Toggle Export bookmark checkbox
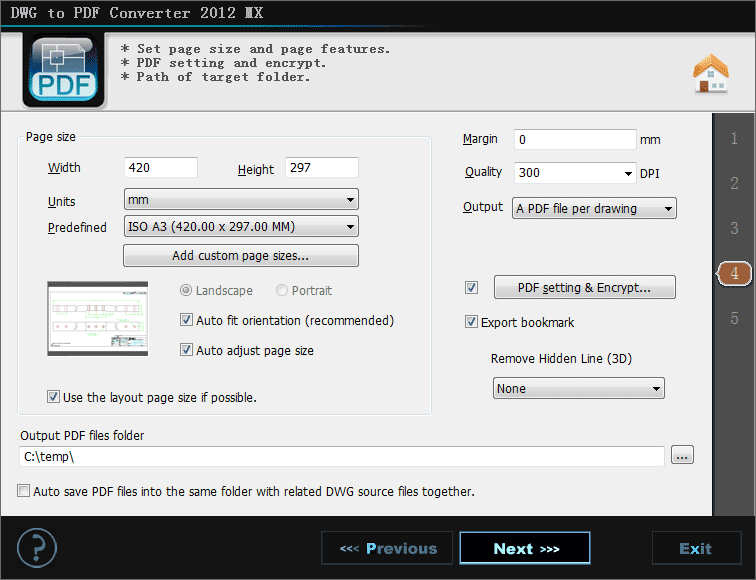This screenshot has height=580, width=756. tap(471, 322)
